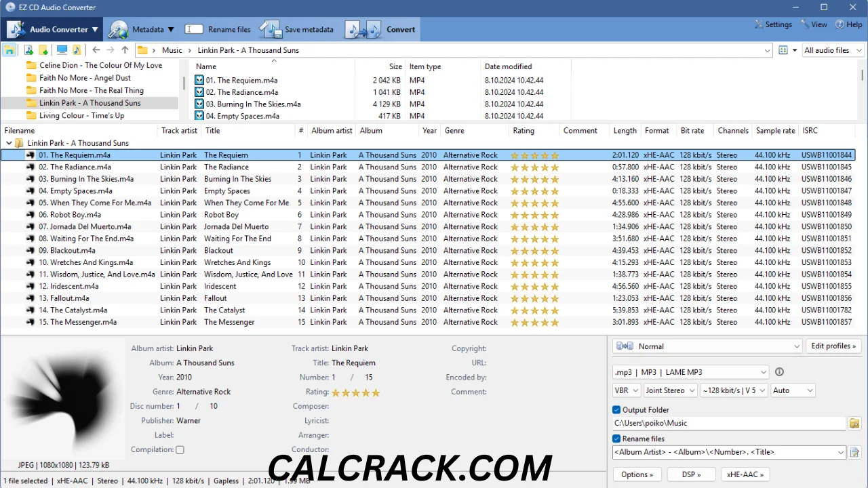The width and height of the screenshot is (868, 488).
Task: Click the Genre field Alternative Rock in the details panel
Action: pos(203,392)
